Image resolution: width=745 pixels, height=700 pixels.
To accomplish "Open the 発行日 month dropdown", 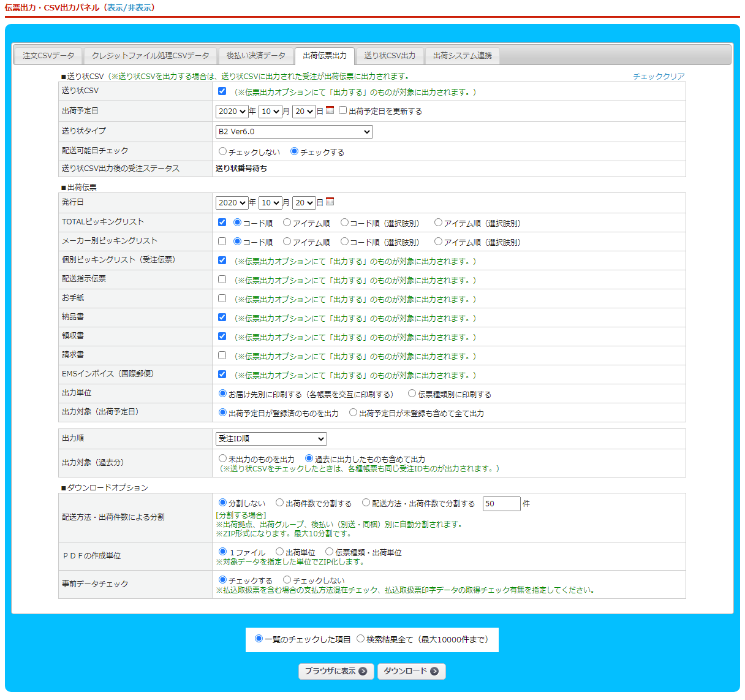I will click(x=270, y=203).
